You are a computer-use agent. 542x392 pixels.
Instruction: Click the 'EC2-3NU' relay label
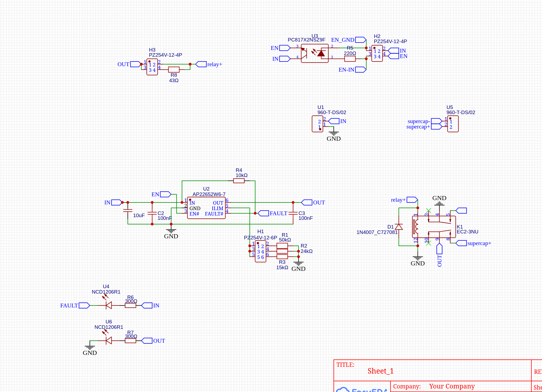[x=467, y=232]
